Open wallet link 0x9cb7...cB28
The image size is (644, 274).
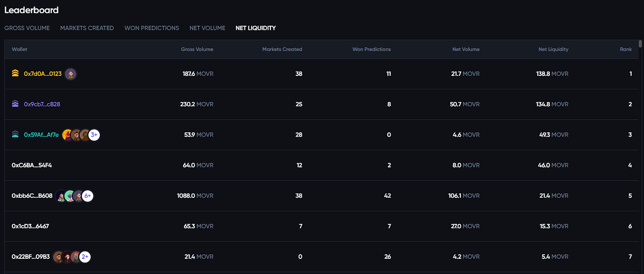point(42,104)
